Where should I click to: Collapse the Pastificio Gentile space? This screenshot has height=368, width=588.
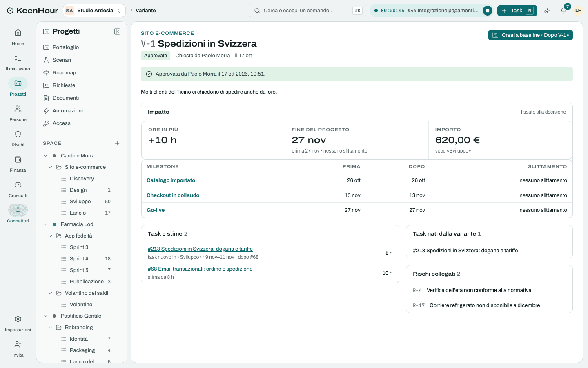tap(46, 316)
